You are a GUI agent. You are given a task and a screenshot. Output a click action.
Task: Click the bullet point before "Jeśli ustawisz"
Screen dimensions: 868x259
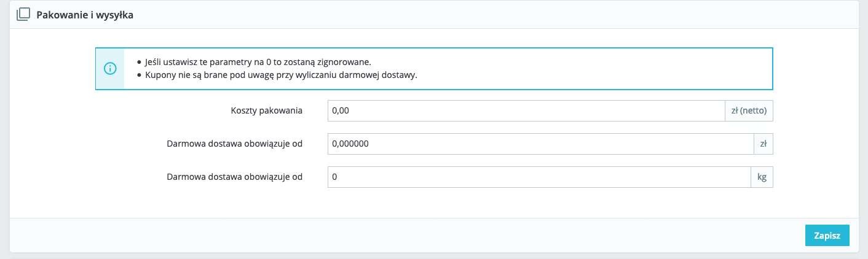coord(140,63)
